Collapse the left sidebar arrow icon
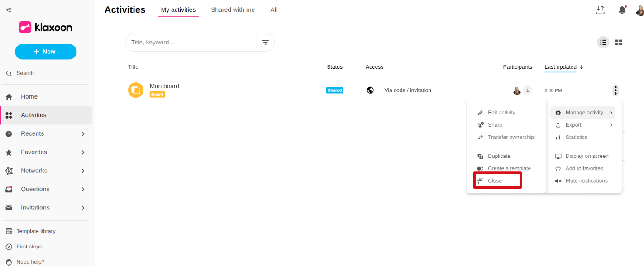Image resolution: width=644 pixels, height=266 pixels. coord(9,9)
